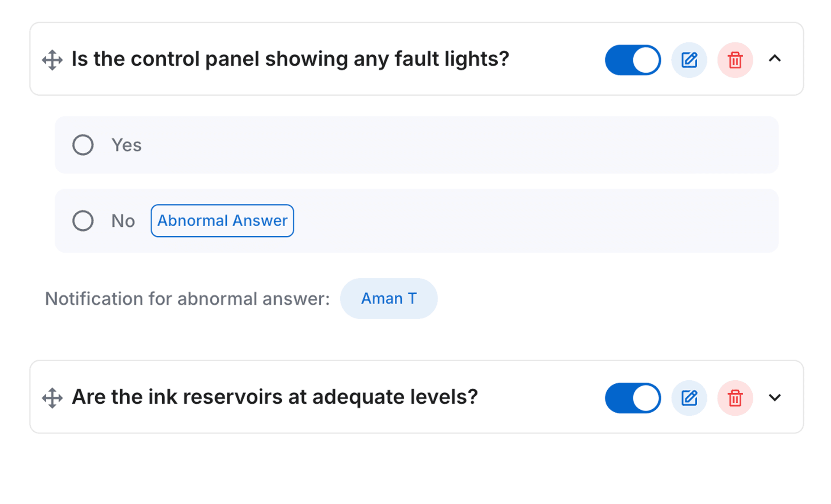Edit the fault lights question
This screenshot has width=831, height=504.
tap(689, 60)
